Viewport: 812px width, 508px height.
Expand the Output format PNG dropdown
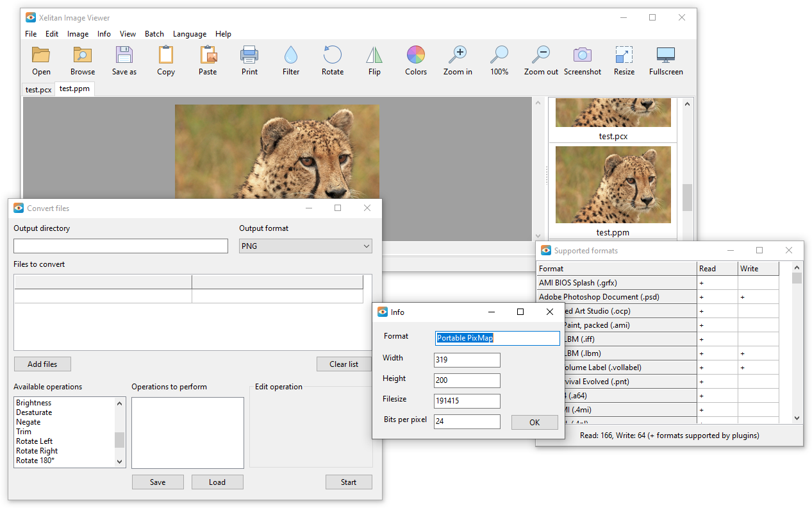click(x=305, y=246)
